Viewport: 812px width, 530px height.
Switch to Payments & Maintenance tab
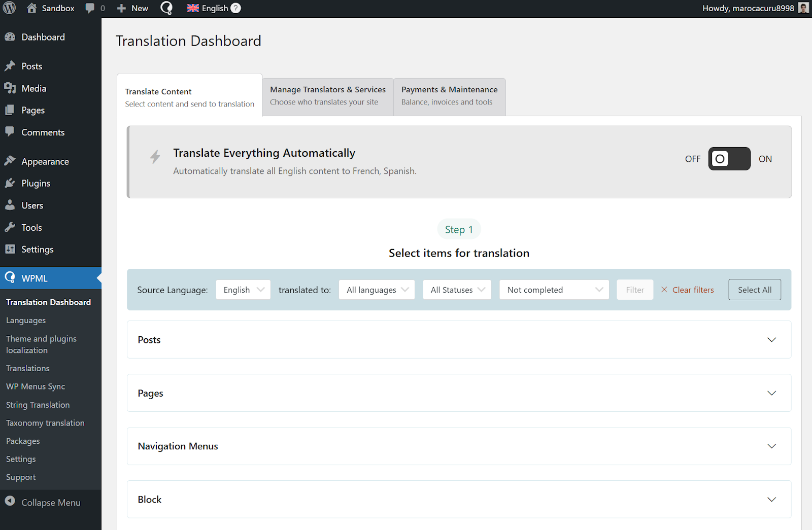[x=449, y=96]
